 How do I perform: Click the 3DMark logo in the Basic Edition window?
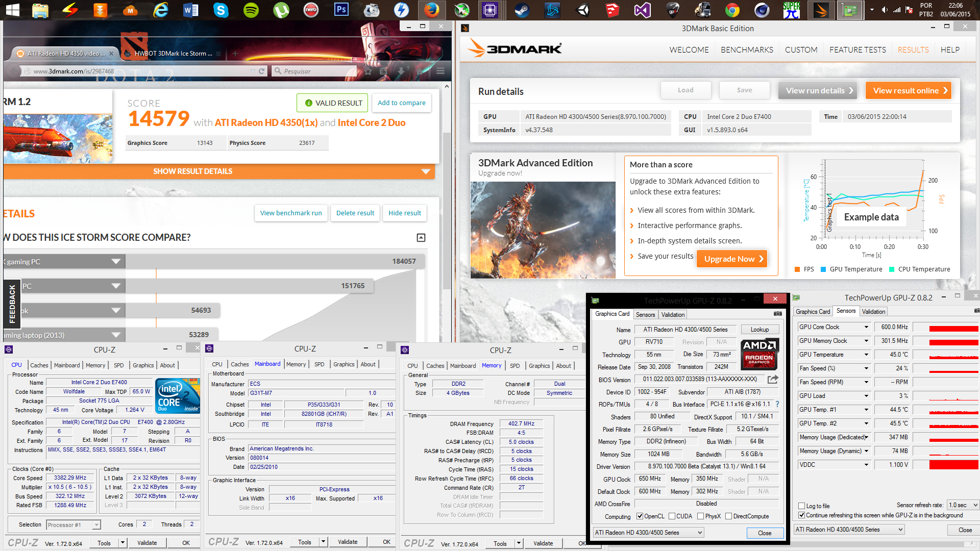[x=515, y=48]
